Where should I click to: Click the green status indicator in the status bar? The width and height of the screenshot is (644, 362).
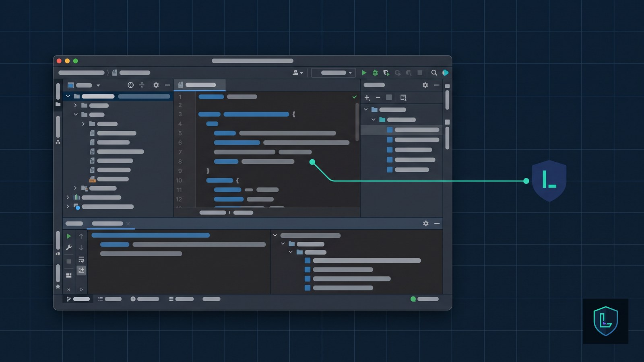413,299
